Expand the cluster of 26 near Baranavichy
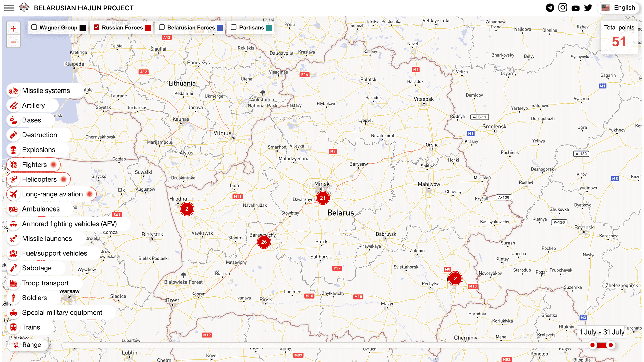 [x=264, y=242]
